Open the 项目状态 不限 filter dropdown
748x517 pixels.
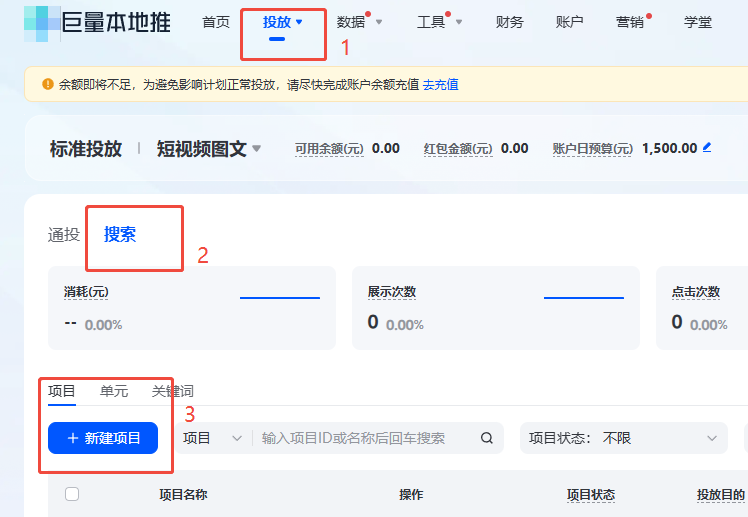click(x=623, y=438)
